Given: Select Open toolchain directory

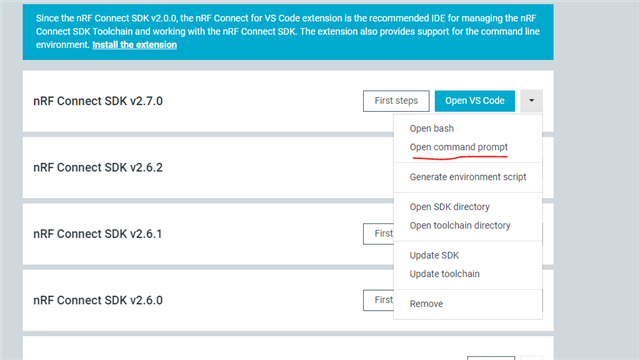Looking at the screenshot, I should (x=460, y=225).
